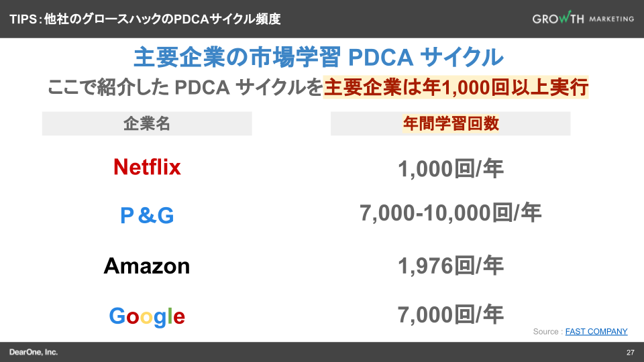Screen dimensions: 644x362
Task: Click the multicolored Google name
Action: (147, 316)
